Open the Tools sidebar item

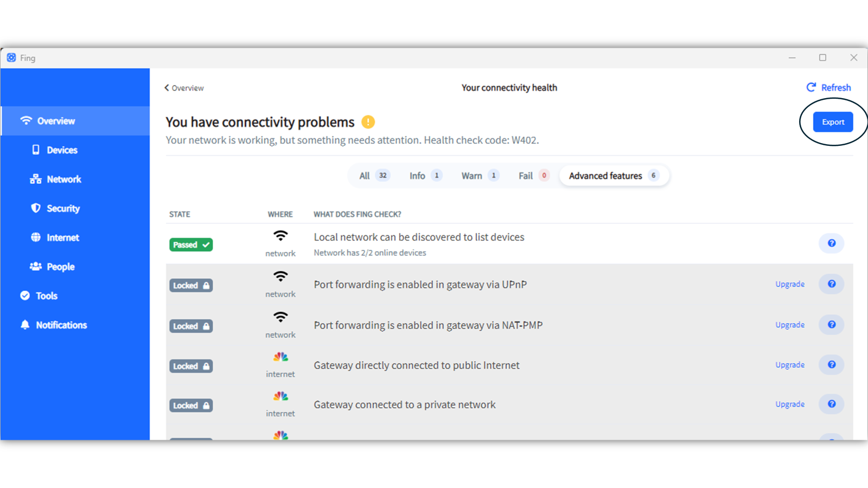(x=47, y=296)
